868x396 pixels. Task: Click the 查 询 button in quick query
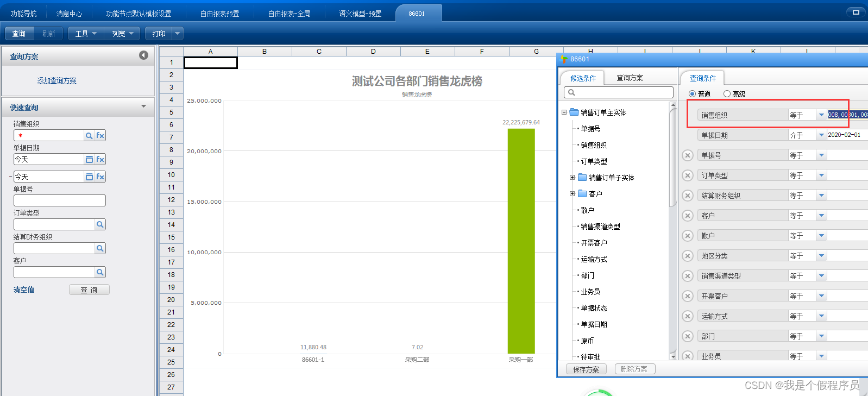pyautogui.click(x=89, y=290)
